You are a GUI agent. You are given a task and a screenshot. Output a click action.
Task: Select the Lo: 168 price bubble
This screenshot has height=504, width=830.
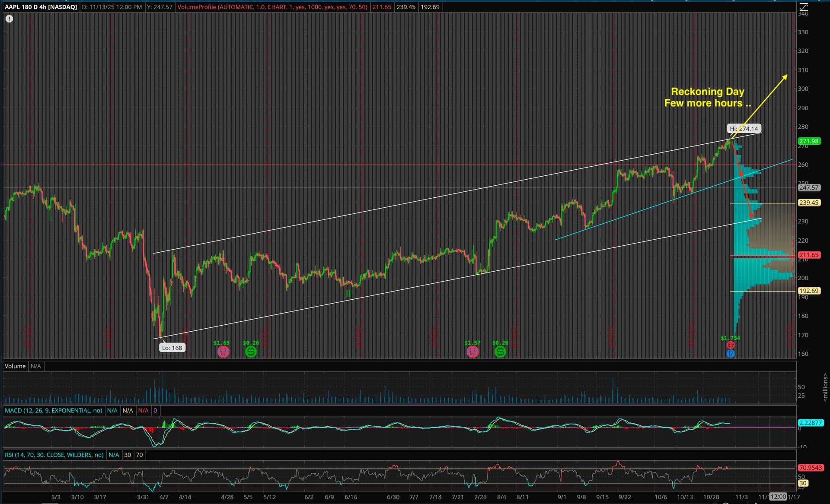tap(172, 348)
